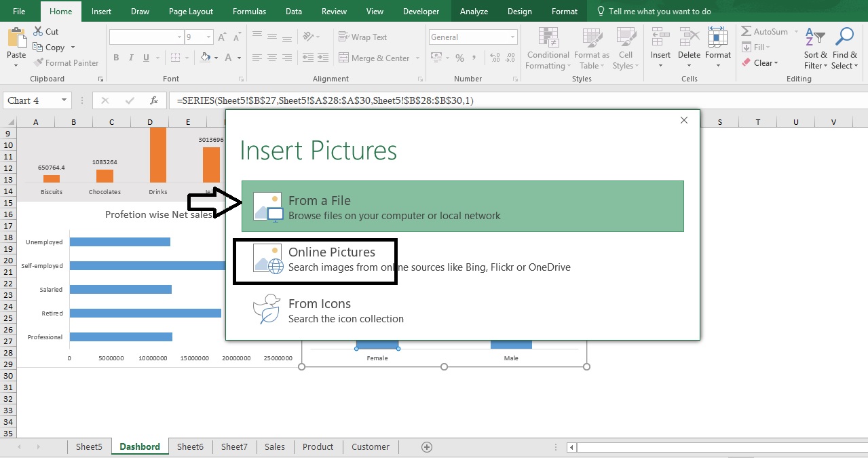Open the font name combo box

click(147, 37)
